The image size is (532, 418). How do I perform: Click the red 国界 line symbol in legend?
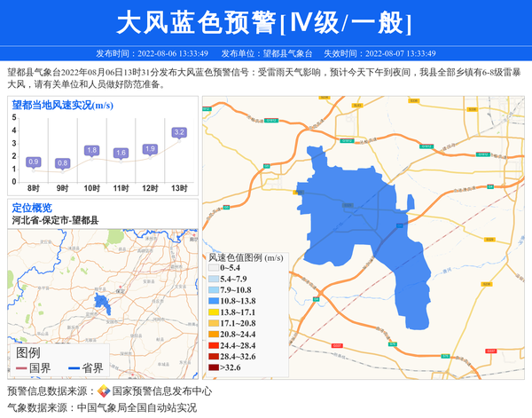pos(20,368)
